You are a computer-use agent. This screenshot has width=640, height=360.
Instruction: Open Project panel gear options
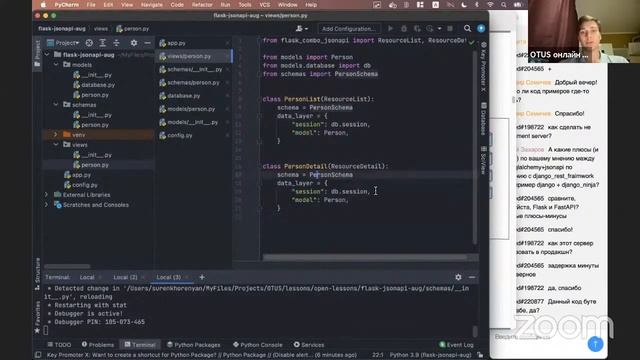tap(134, 43)
